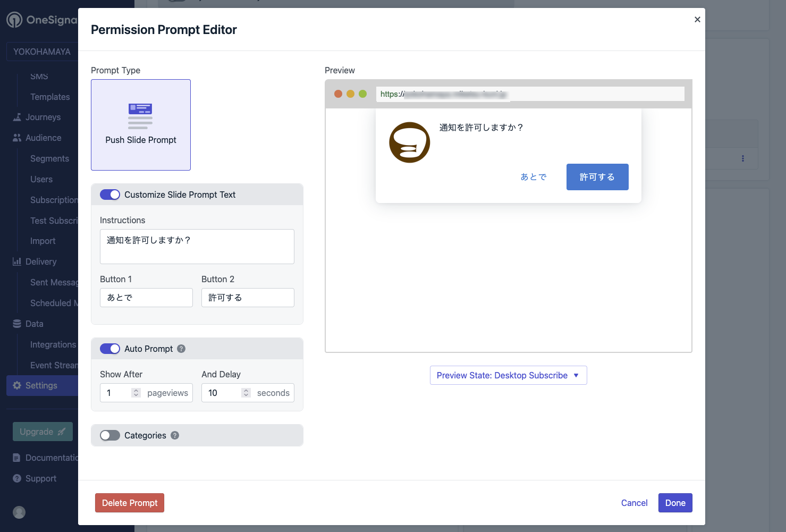Open the Delivery section via its chart icon

point(16,261)
